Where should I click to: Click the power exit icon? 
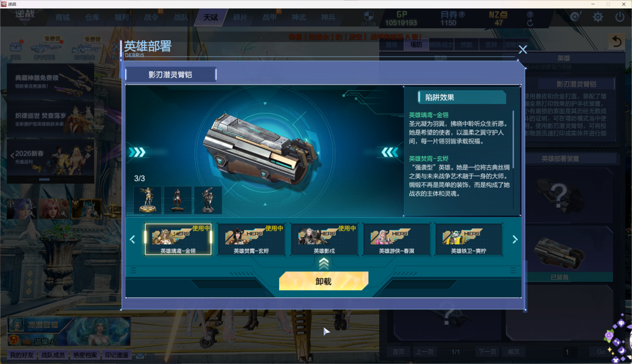click(620, 17)
